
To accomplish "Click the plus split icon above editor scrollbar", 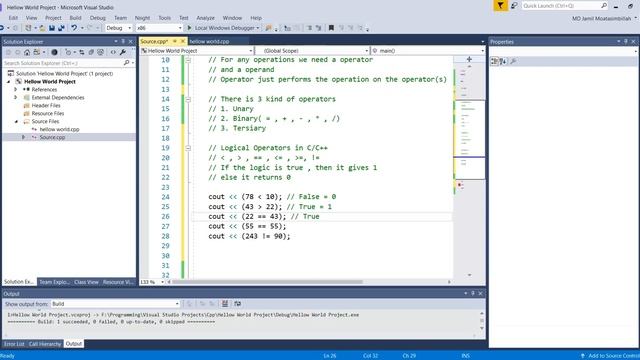I will pos(469,59).
